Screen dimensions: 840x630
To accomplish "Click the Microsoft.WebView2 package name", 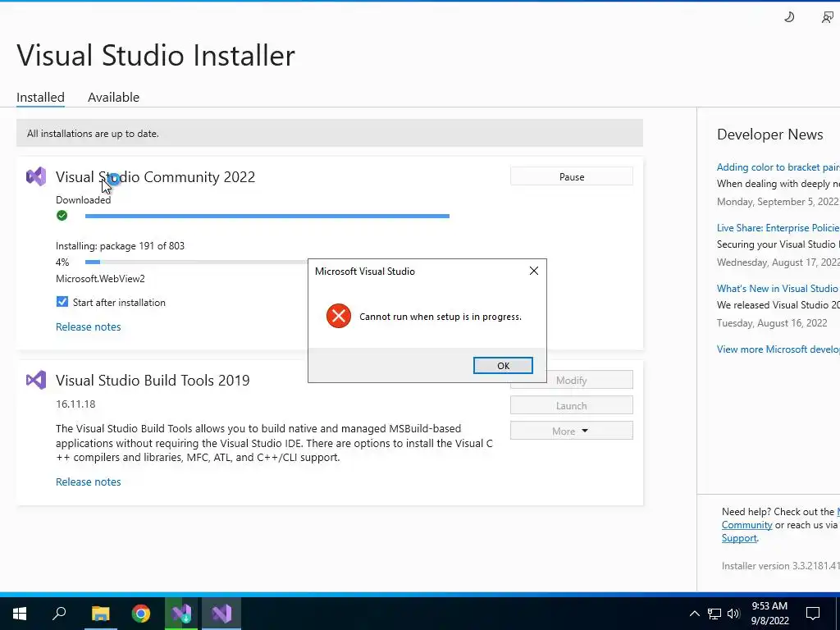I will pyautogui.click(x=100, y=279).
